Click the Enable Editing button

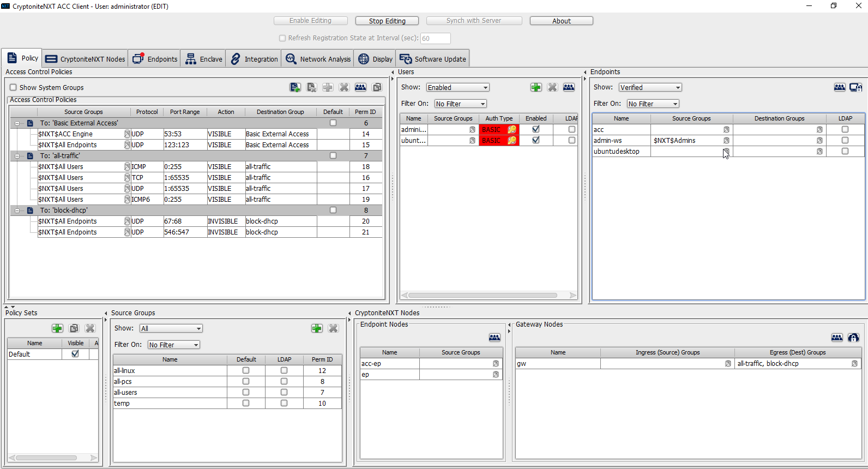click(310, 21)
